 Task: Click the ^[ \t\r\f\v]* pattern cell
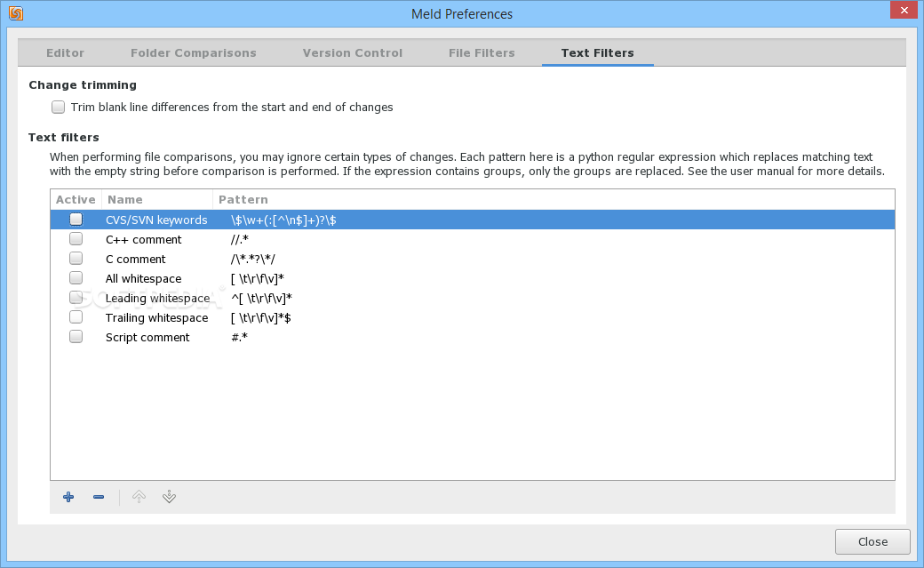click(x=261, y=298)
